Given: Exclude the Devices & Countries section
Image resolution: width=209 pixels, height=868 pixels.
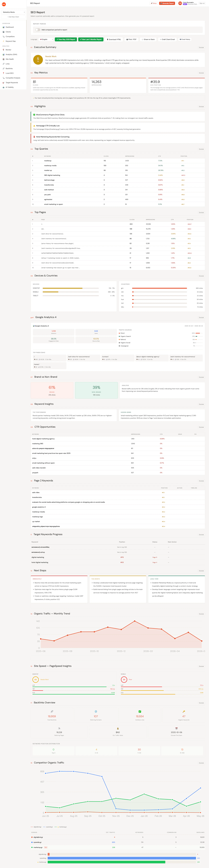Looking at the screenshot, I should [x=201, y=276].
